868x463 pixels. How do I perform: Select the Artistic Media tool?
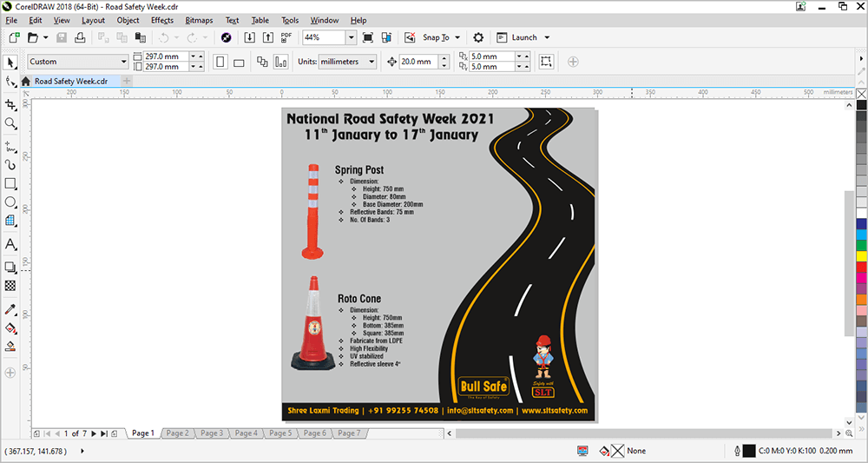[10, 165]
